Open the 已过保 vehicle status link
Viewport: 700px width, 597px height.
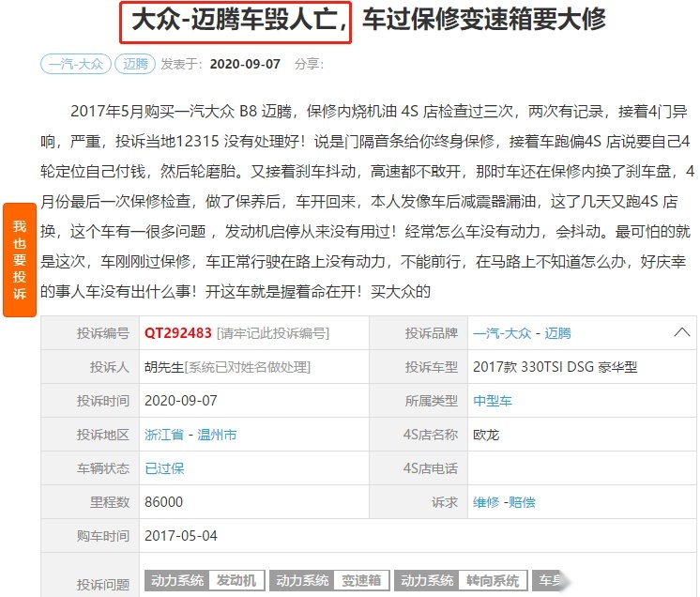click(164, 468)
